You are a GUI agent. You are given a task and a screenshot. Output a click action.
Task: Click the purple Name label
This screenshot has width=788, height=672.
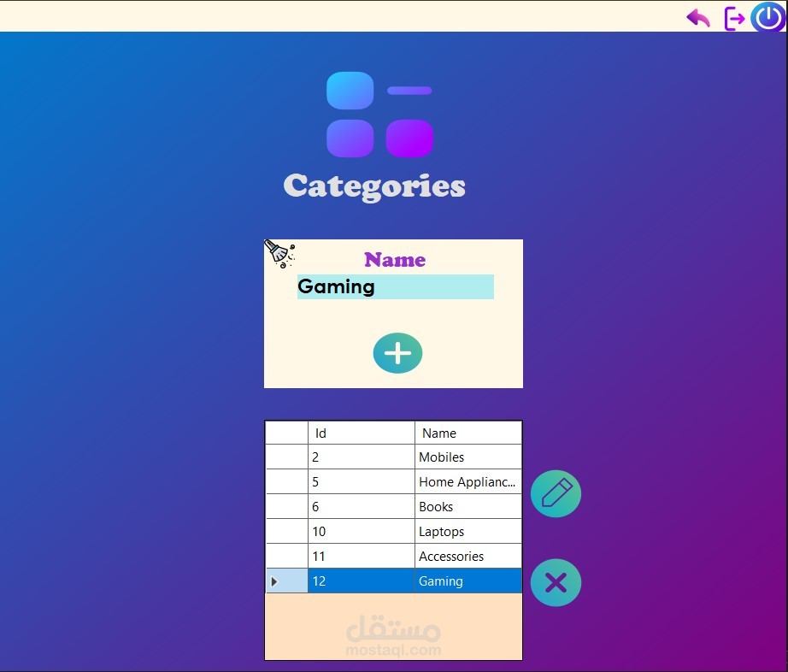point(395,259)
